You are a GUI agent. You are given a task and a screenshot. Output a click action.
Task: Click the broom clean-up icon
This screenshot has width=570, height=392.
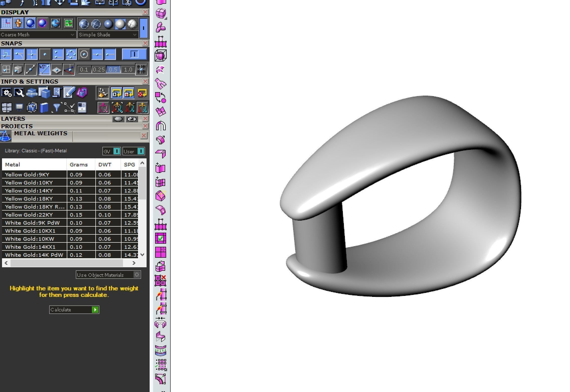103,93
